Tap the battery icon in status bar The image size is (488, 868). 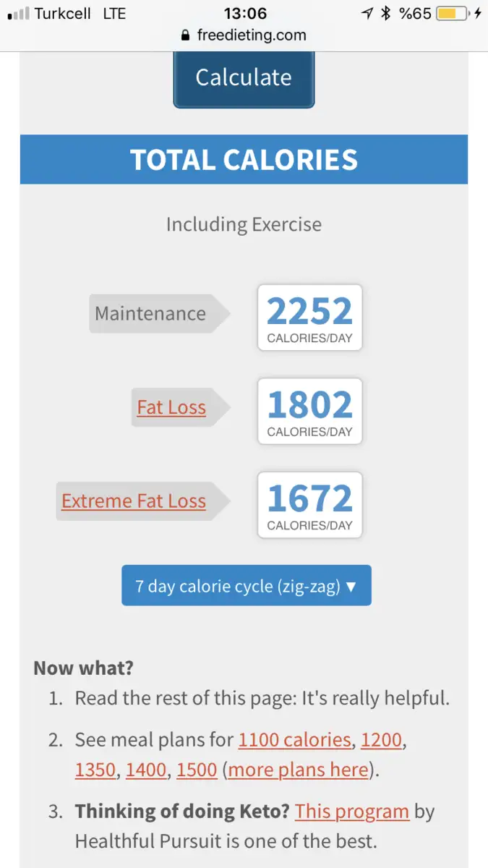coord(452,13)
